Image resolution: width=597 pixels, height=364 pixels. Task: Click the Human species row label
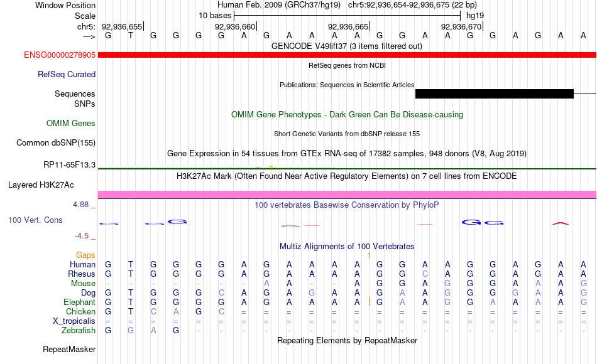click(82, 264)
